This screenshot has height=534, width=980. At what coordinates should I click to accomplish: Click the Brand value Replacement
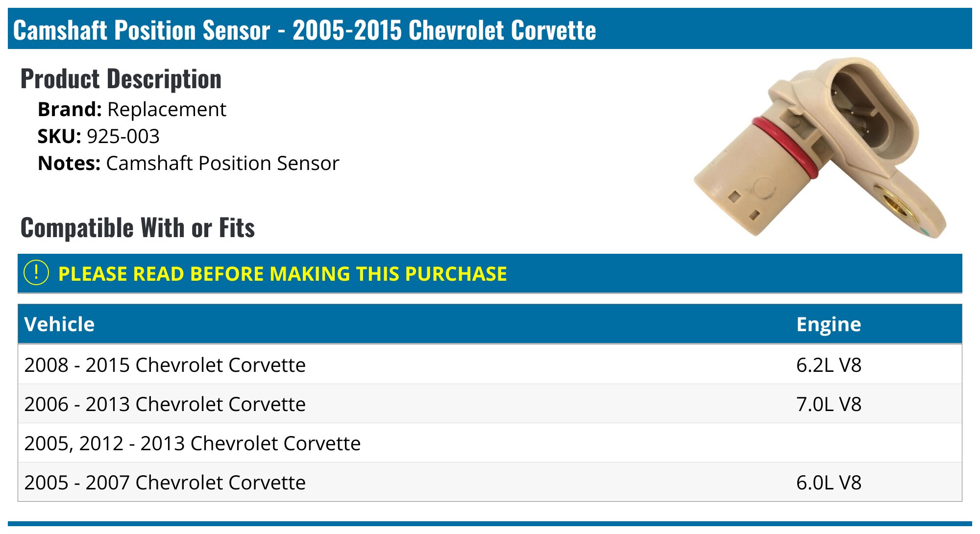click(167, 109)
